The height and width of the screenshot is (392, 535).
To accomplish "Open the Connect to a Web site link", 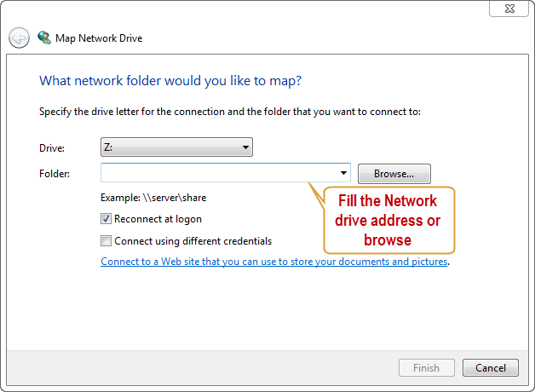I will click(274, 262).
